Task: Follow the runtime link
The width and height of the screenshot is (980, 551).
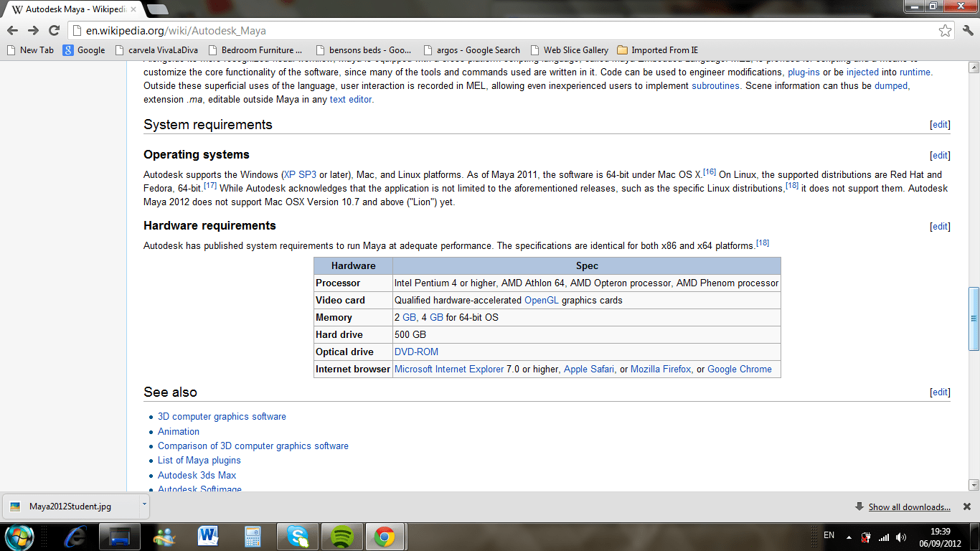Action: click(x=915, y=72)
